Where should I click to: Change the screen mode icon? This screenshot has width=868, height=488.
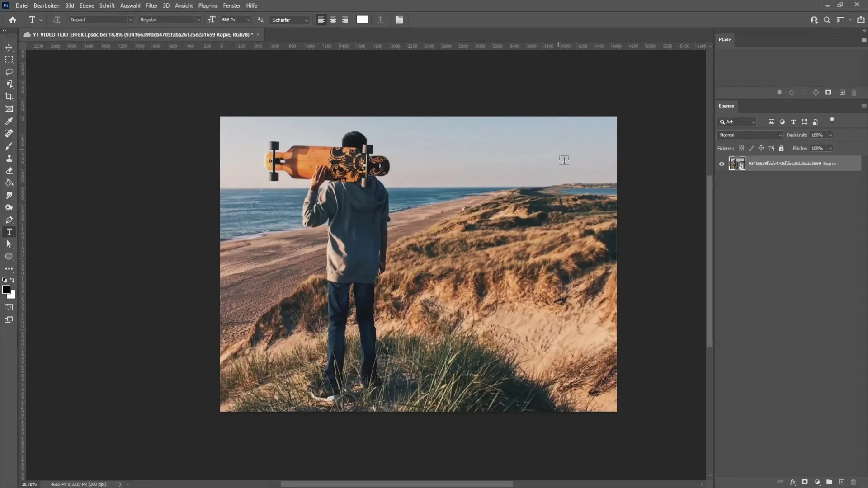tap(9, 320)
